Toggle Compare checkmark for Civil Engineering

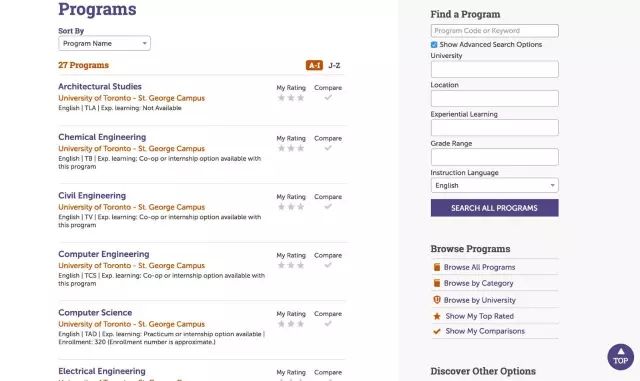(x=328, y=207)
